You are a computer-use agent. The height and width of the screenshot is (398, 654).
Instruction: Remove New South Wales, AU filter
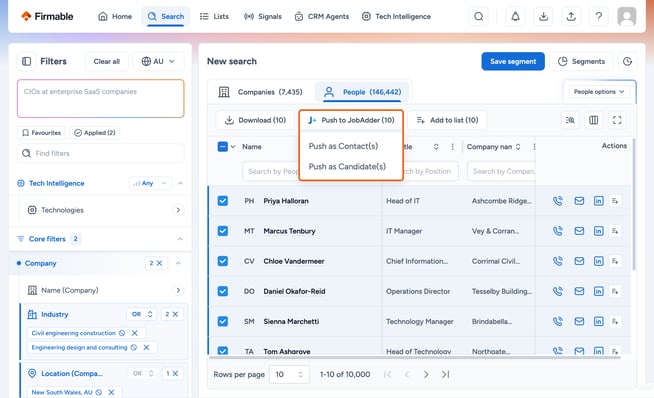click(111, 392)
